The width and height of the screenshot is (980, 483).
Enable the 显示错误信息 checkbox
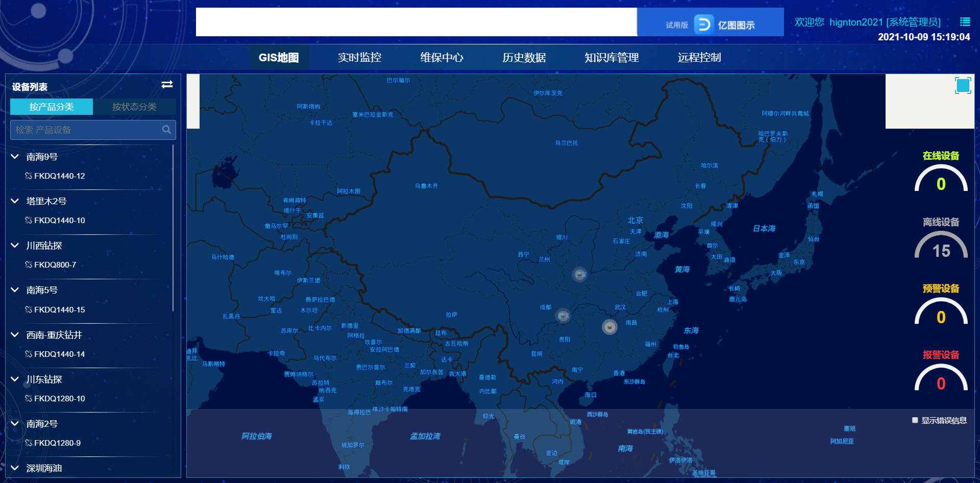pyautogui.click(x=915, y=420)
